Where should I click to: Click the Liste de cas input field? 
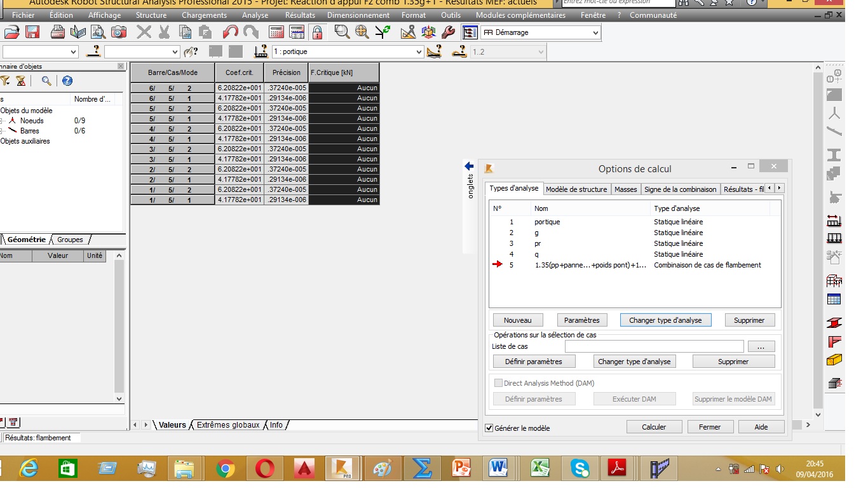point(654,346)
